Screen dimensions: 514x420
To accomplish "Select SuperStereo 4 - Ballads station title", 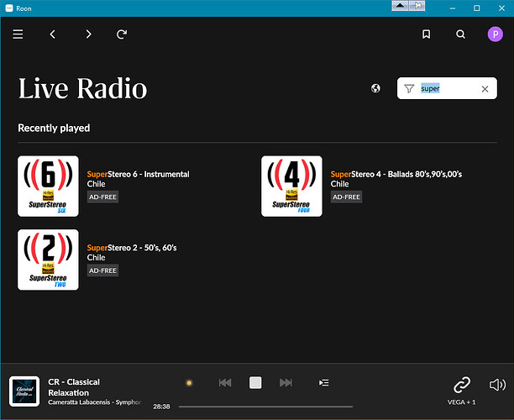I will [x=396, y=175].
